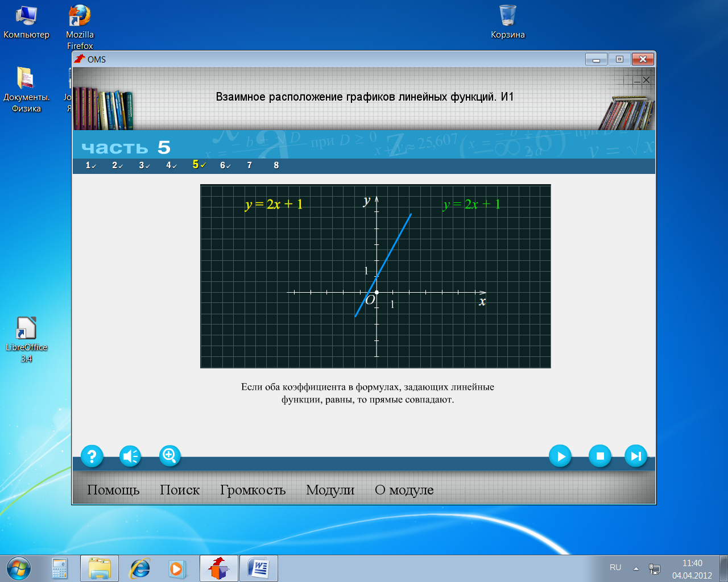Stop the lesson playback
728x582 pixels.
[x=599, y=456]
